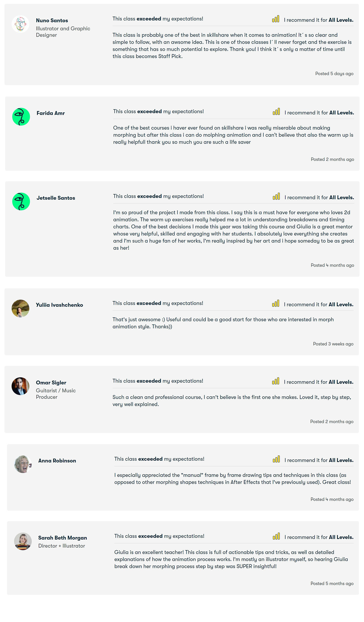Screen dimensions: 364x622
Task: Click Anna Robinson's profile photo
Action: pos(23,464)
